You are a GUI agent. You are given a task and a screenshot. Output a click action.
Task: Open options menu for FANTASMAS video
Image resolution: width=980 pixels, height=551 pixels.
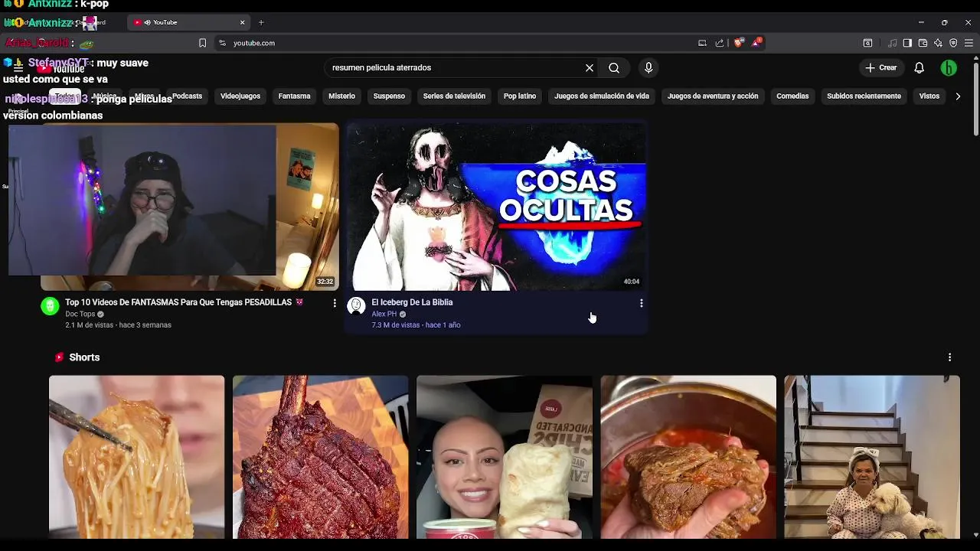[x=335, y=303]
